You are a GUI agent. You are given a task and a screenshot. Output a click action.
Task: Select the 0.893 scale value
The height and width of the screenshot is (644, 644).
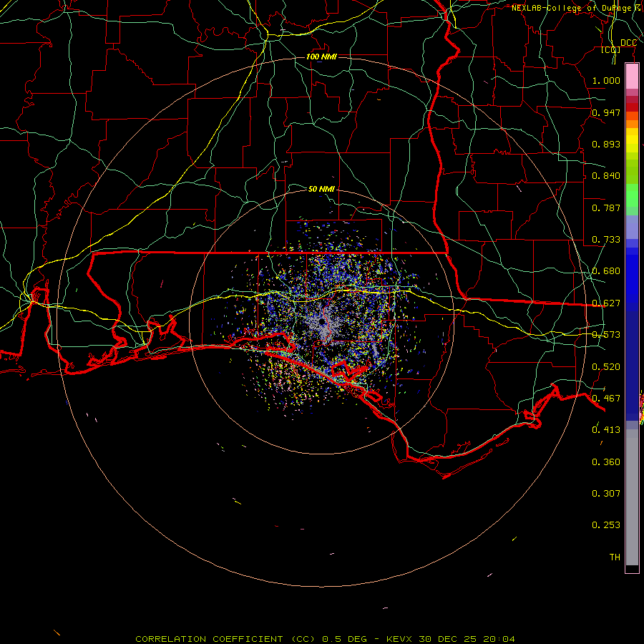[606, 144]
